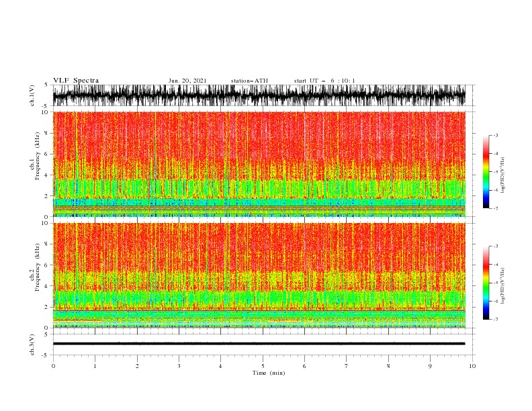Click the ch.1 spectrogram color scale bar
Viewport: 532px width, 411px height.
coord(486,172)
